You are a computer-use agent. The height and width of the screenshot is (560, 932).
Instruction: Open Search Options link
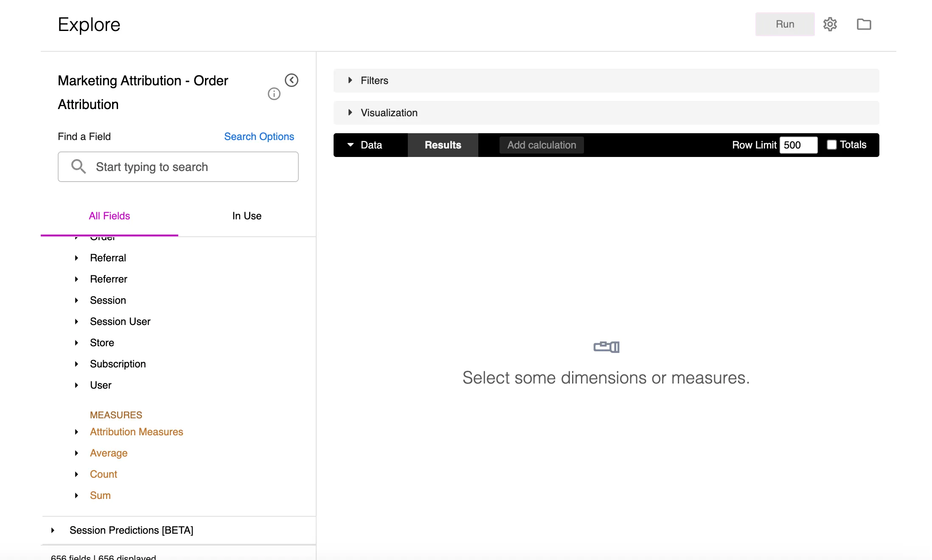[x=259, y=137]
